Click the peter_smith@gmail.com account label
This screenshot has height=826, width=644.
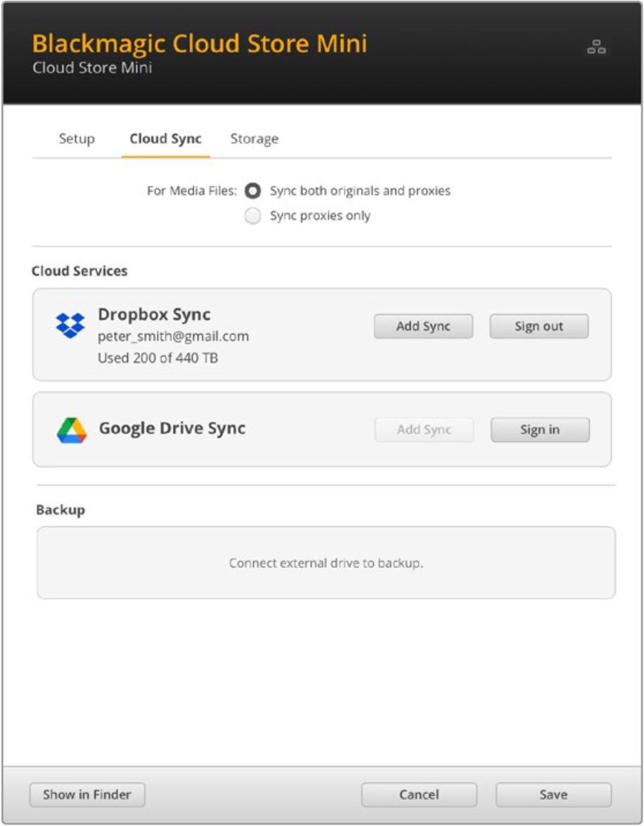174,337
